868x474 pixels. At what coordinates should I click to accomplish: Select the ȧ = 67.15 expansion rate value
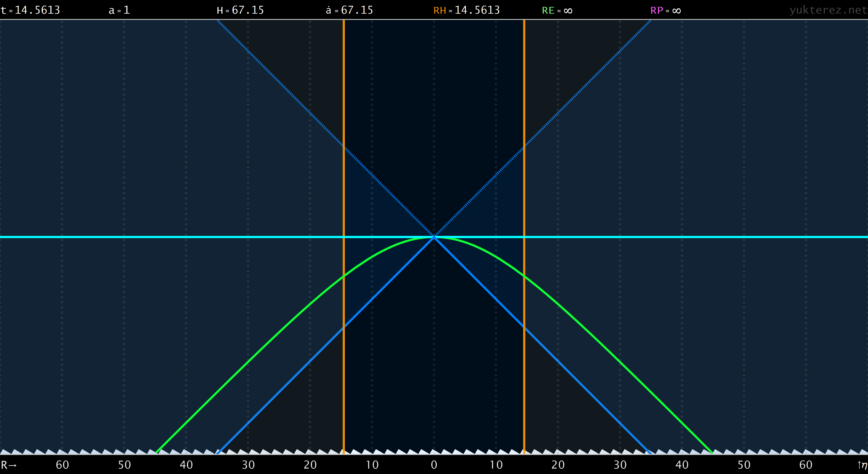pos(349,10)
